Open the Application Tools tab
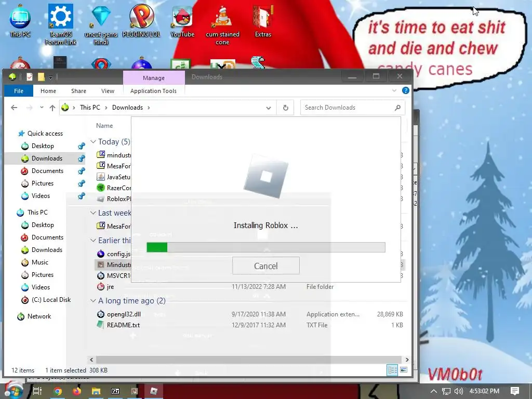 (153, 91)
